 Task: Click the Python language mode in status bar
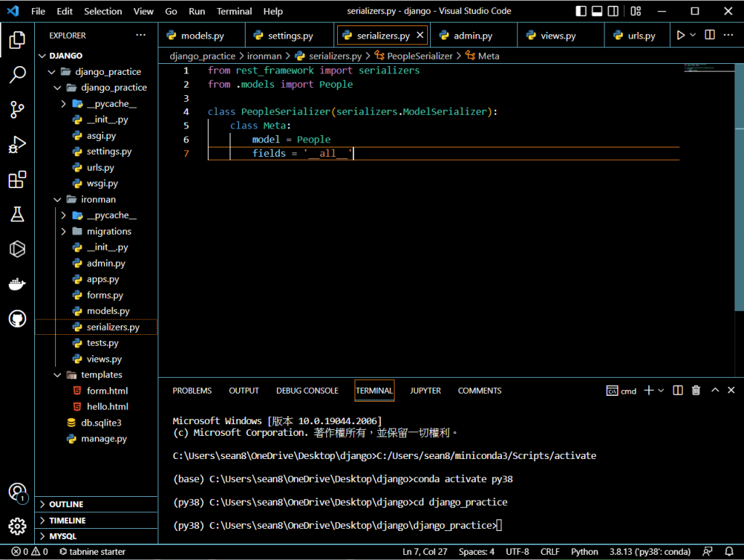(x=584, y=552)
